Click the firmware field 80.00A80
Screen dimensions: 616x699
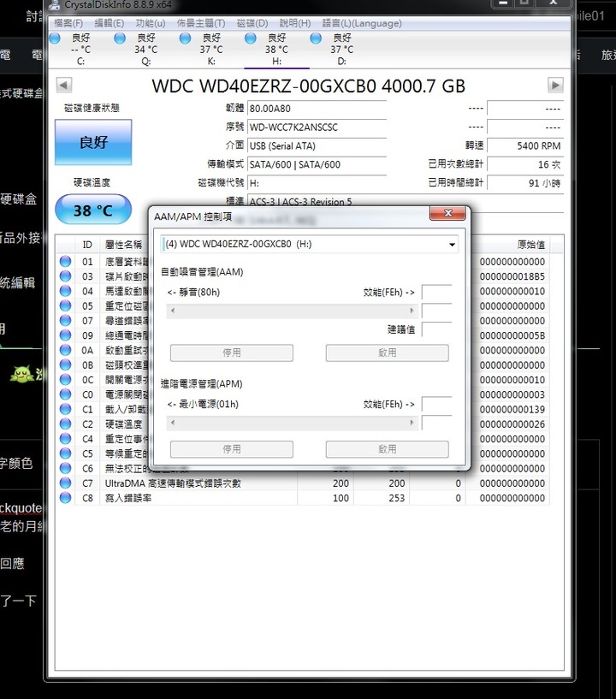(x=317, y=109)
